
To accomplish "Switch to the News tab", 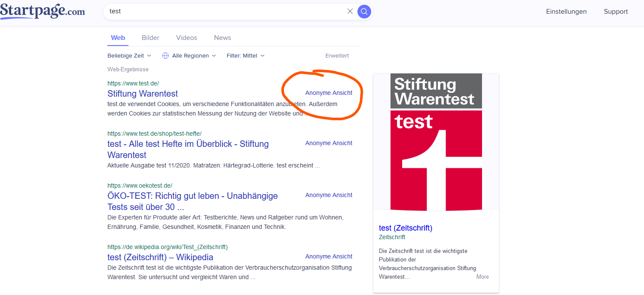I will click(x=223, y=38).
